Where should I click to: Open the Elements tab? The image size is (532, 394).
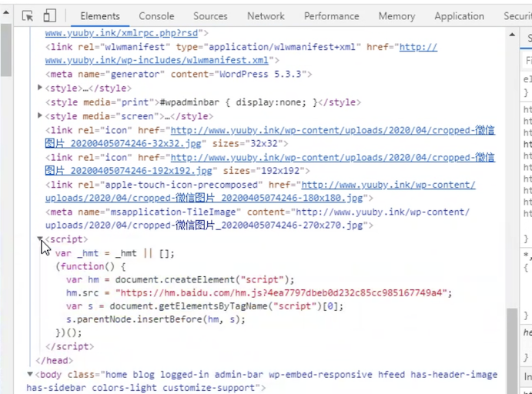pos(100,16)
